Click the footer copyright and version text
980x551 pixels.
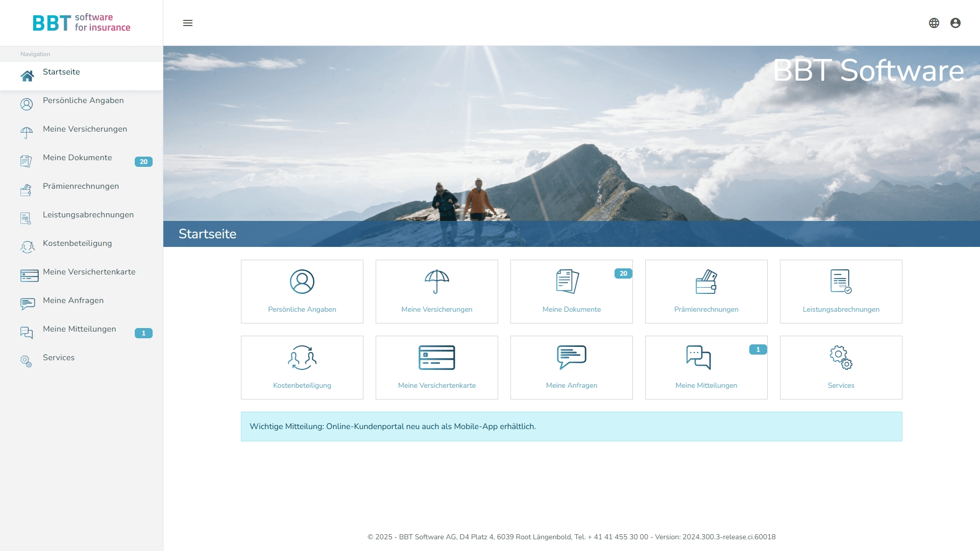[572, 537]
